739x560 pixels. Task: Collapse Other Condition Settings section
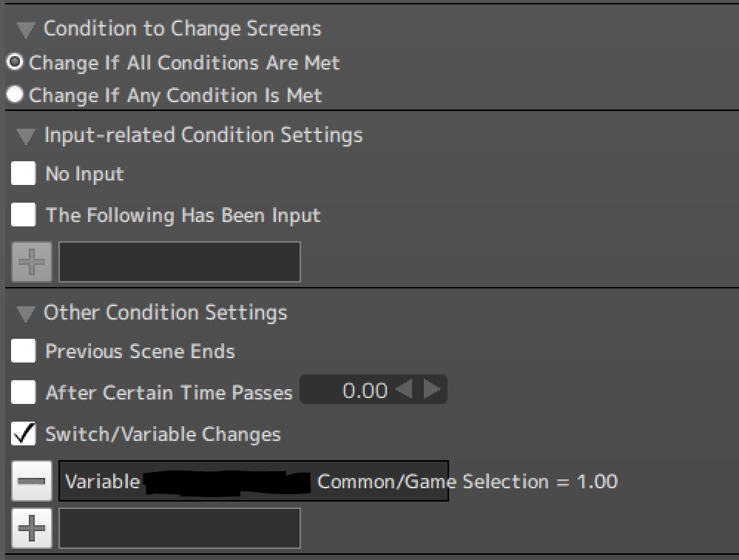pyautogui.click(x=26, y=314)
